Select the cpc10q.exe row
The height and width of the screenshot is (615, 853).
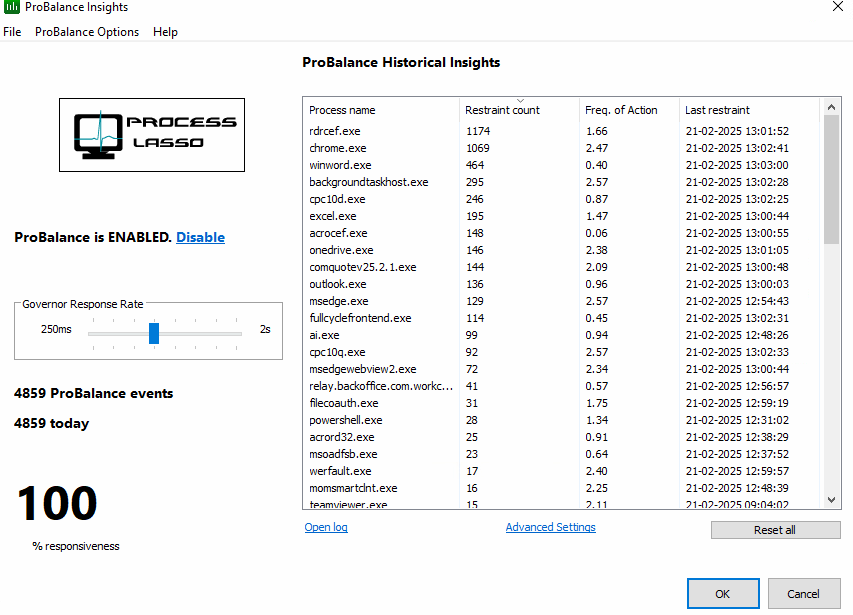[560, 352]
